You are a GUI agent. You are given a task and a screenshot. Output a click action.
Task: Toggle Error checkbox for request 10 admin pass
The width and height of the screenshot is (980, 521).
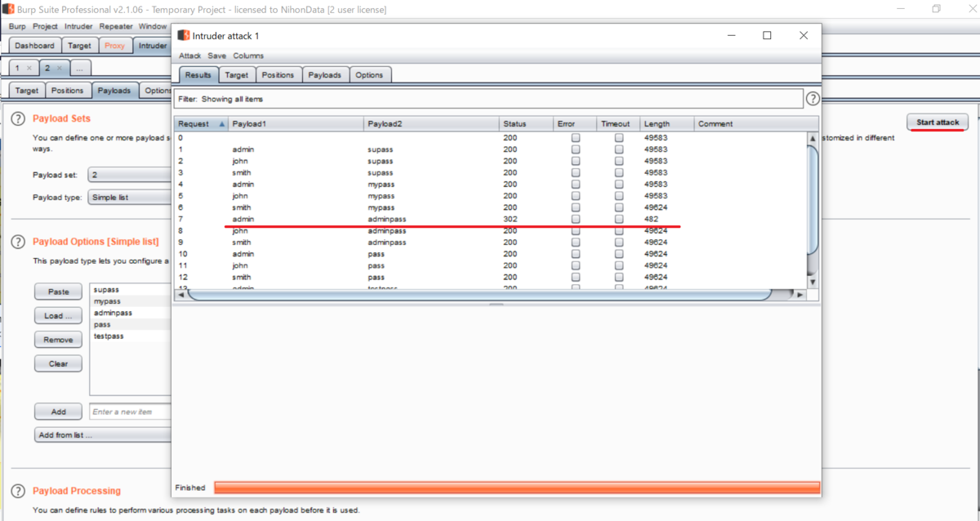click(x=576, y=254)
